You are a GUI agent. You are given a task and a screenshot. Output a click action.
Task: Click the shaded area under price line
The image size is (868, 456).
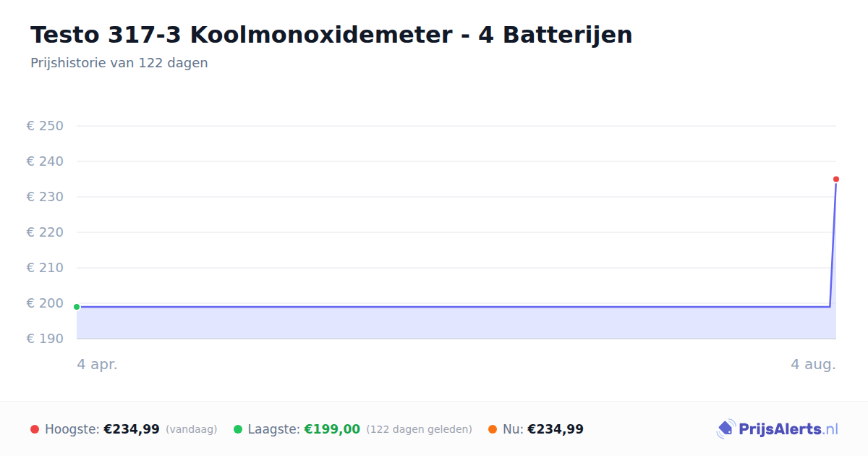point(456,323)
